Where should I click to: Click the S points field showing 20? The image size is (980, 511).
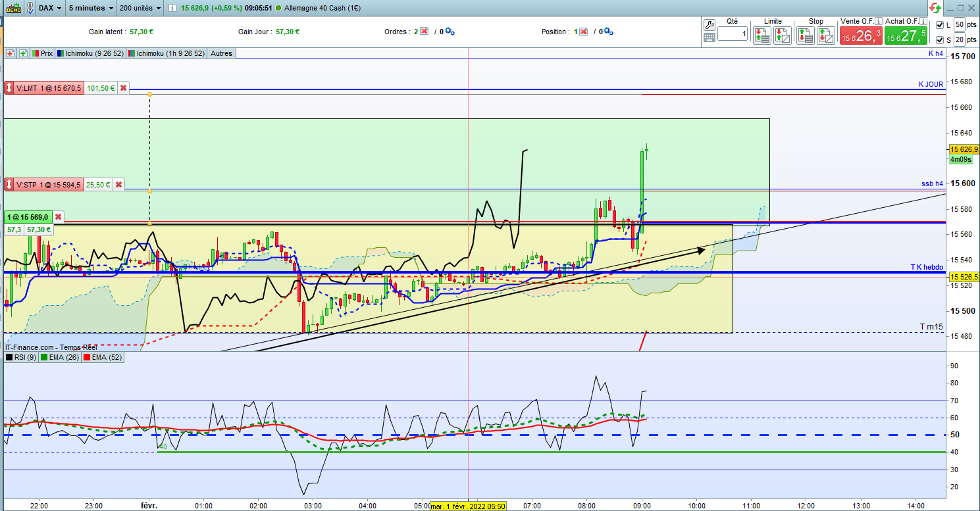[x=960, y=40]
